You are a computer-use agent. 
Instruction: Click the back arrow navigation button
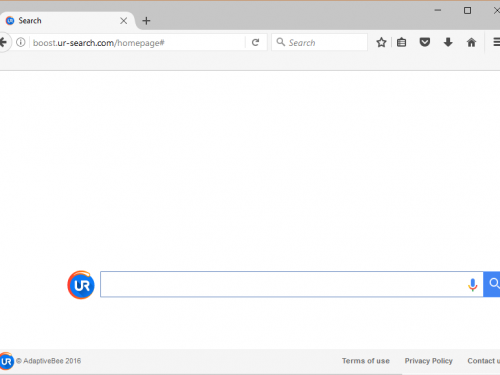(3, 43)
